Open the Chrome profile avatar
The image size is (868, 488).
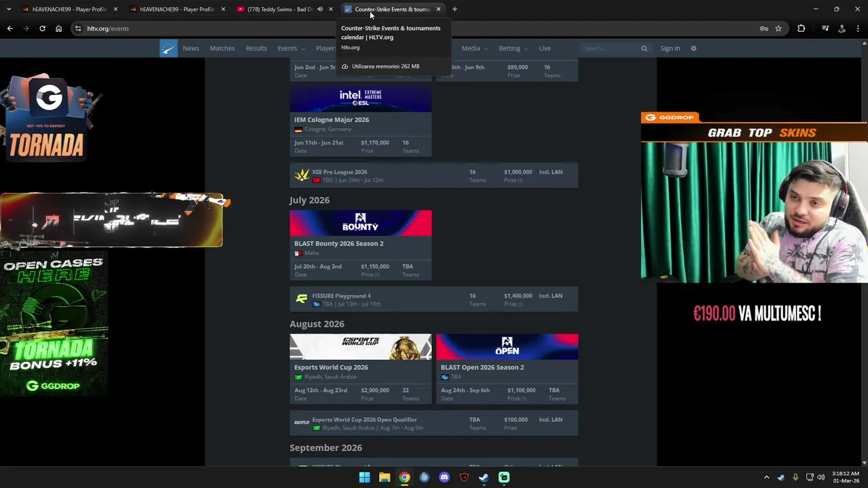842,28
